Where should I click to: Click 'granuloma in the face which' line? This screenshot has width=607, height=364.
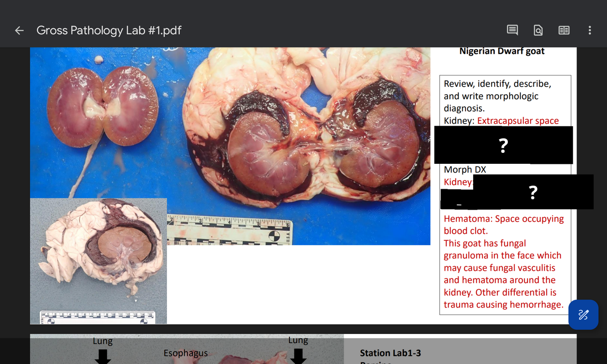click(x=502, y=256)
